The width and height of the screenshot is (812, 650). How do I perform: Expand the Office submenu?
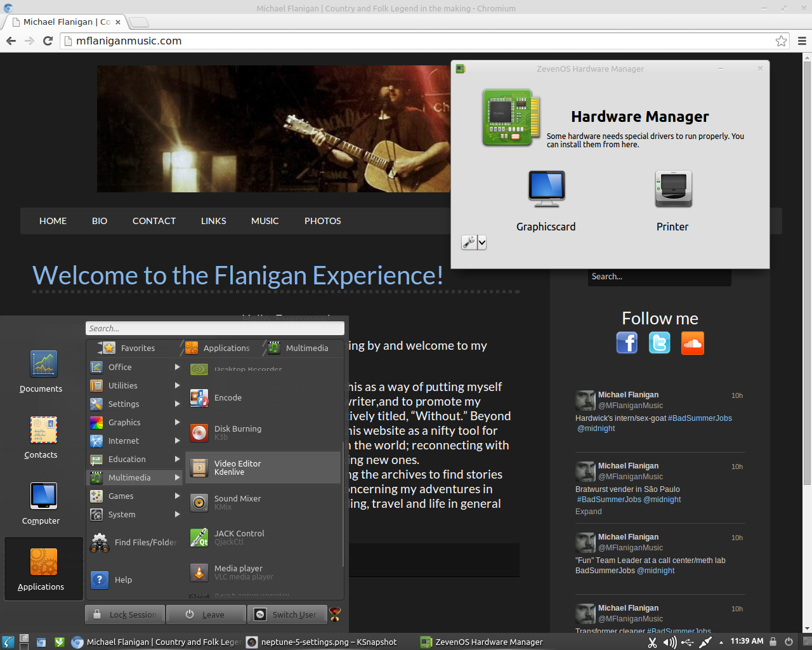pos(135,367)
